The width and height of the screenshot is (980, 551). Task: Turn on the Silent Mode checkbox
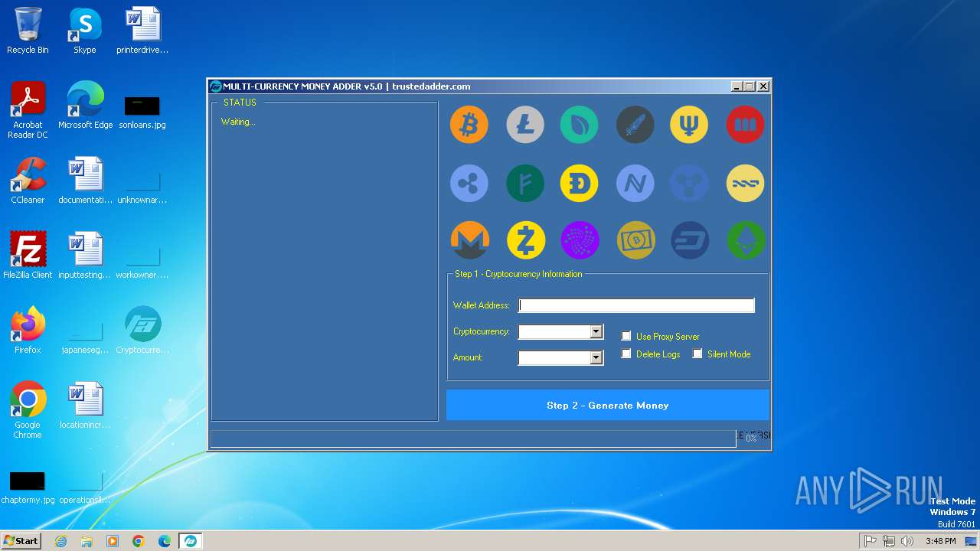[x=697, y=354]
